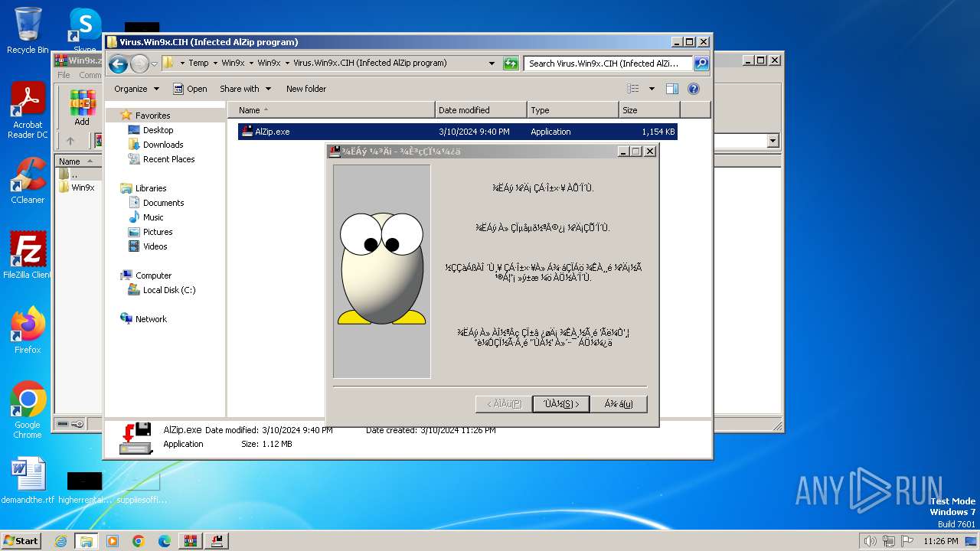This screenshot has width=980, height=551.
Task: Open WinRAR path combo box dropdown
Action: point(772,141)
